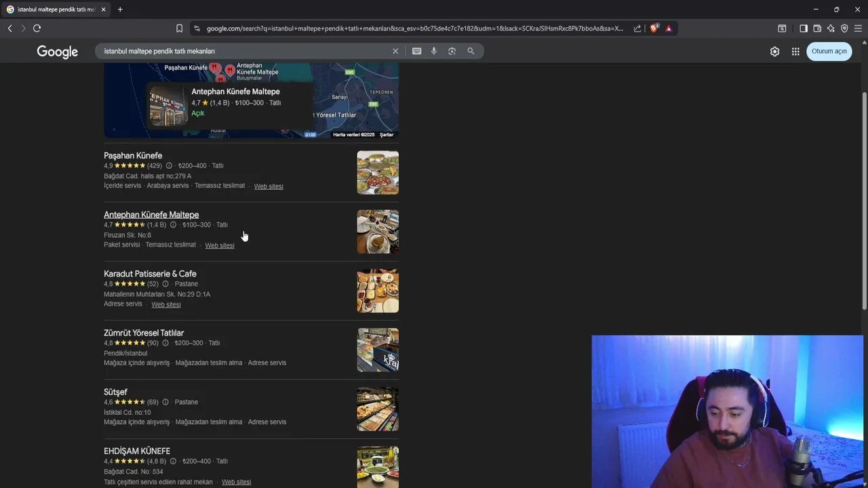Click the Oturum açın sign-in button
Viewport: 868px width, 488px height.
point(829,52)
